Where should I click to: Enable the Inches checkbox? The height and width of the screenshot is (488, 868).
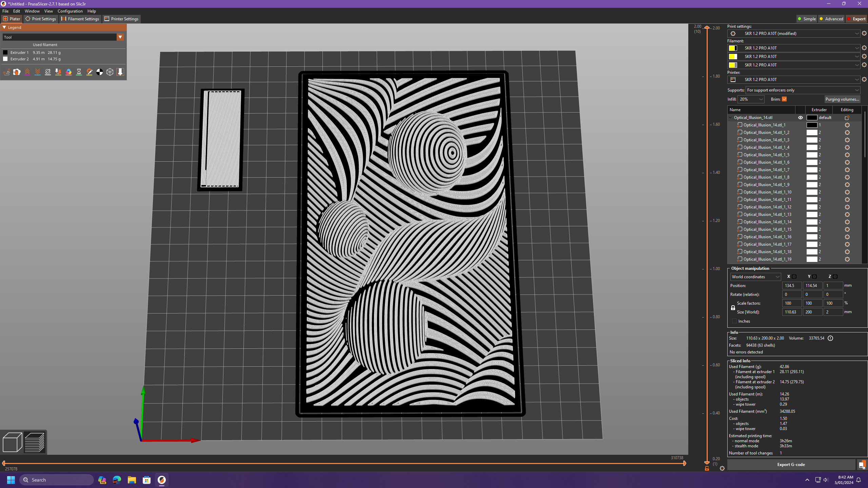click(x=734, y=321)
